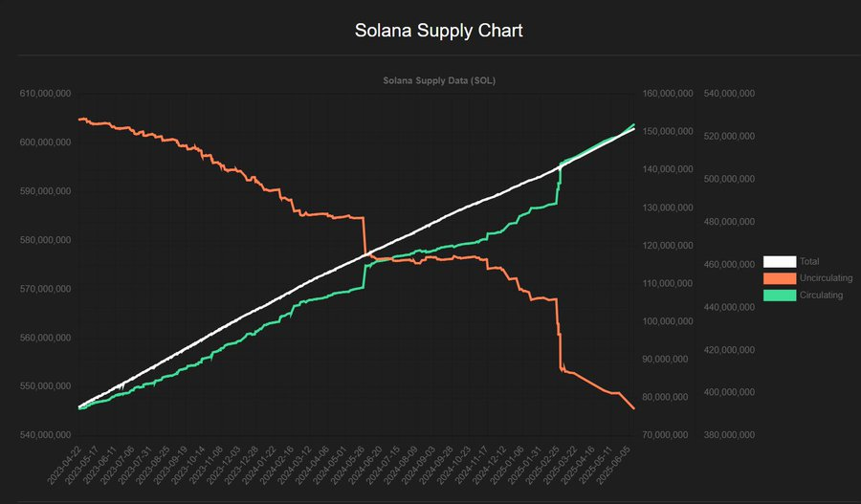861x504 pixels.
Task: Click the orange Uncirculating legend swatch
Action: point(780,278)
